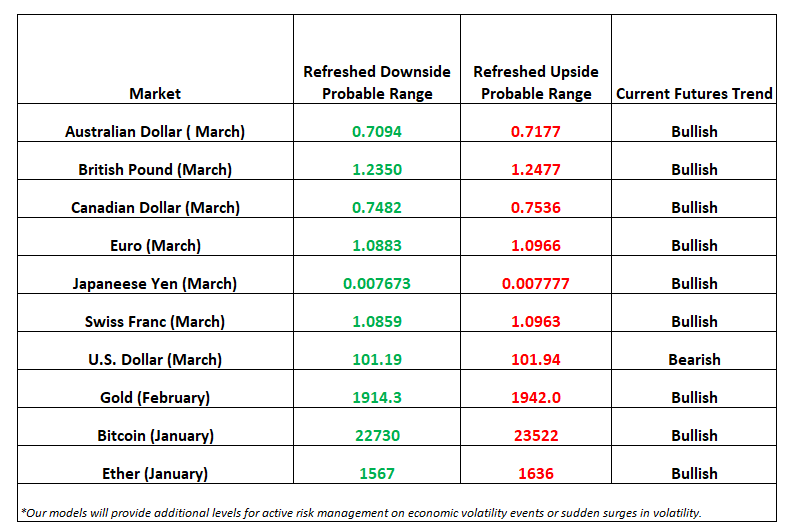Click the Japanese Yen upside value 0.007777
Image resolution: width=787 pixels, height=530 pixels.
tap(536, 284)
